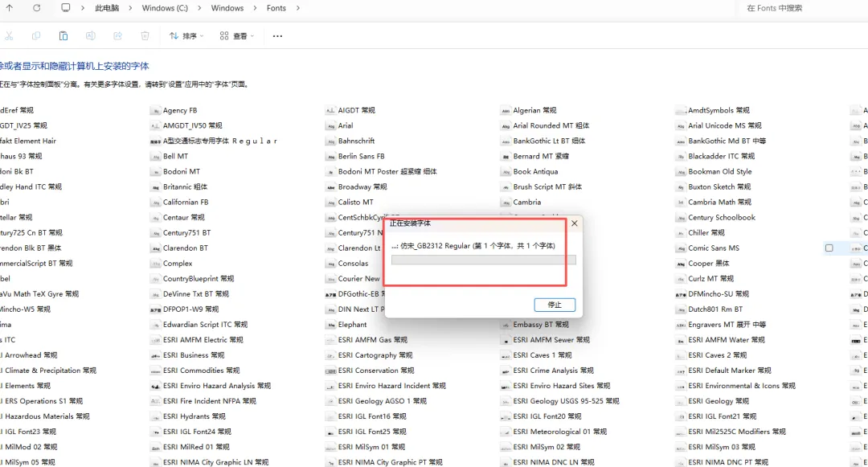Select the ESRI Geology font icon
Viewport: 868px width, 467px height.
tap(681, 401)
